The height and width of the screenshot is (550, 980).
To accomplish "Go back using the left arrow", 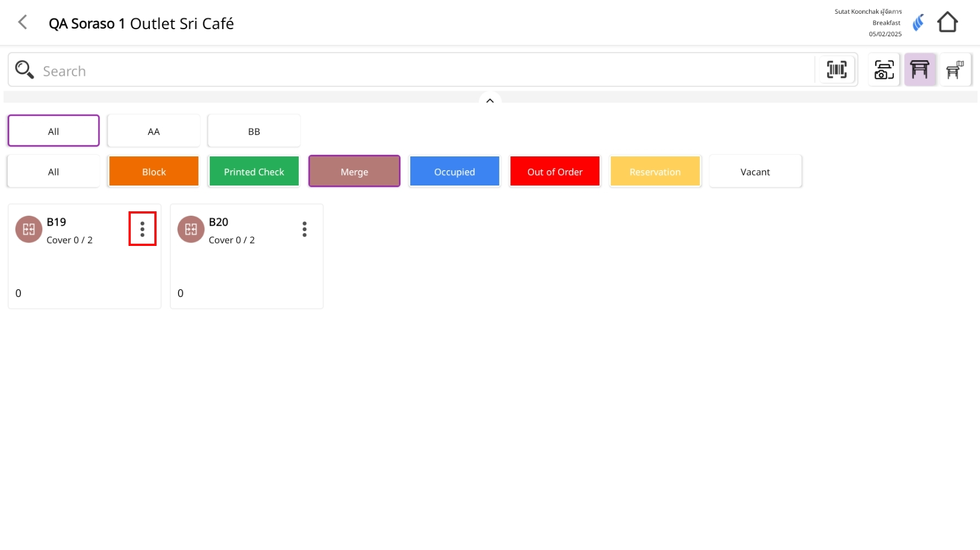I will (23, 23).
